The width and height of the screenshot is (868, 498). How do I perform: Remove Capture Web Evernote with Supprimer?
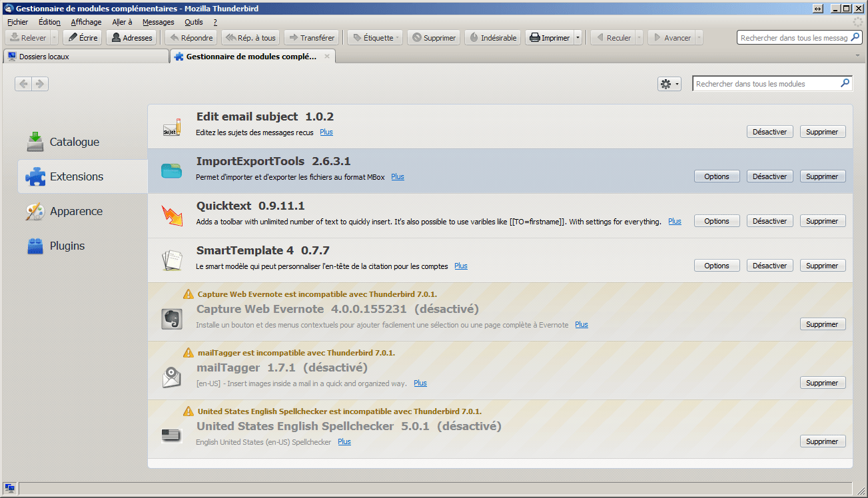click(x=823, y=324)
